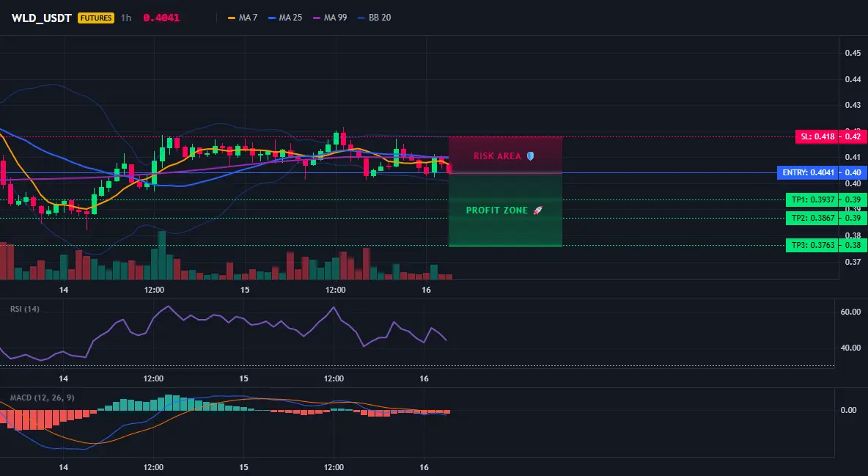
Task: Click the 0.45 price axis label
Action: 853,54
